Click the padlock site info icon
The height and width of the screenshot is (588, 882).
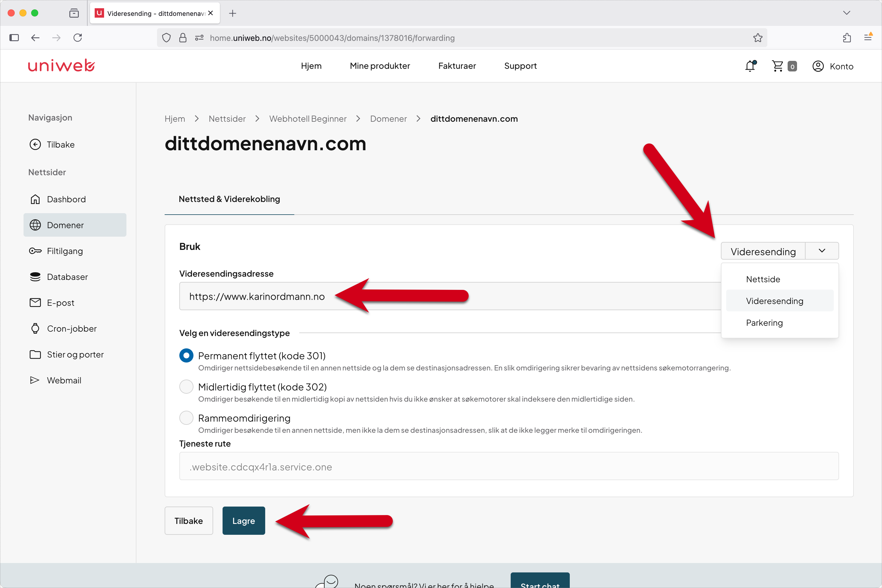(x=183, y=38)
